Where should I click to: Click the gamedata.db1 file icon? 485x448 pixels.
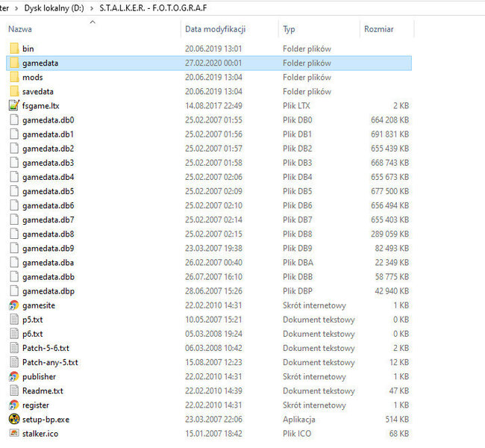tap(14, 134)
